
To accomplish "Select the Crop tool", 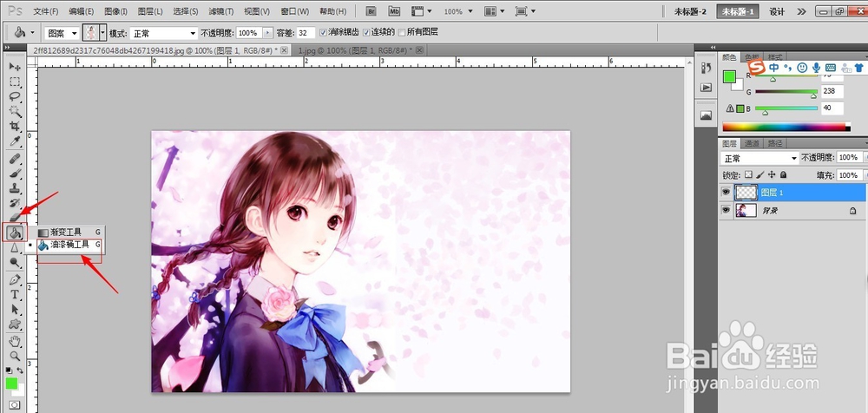I will point(15,127).
